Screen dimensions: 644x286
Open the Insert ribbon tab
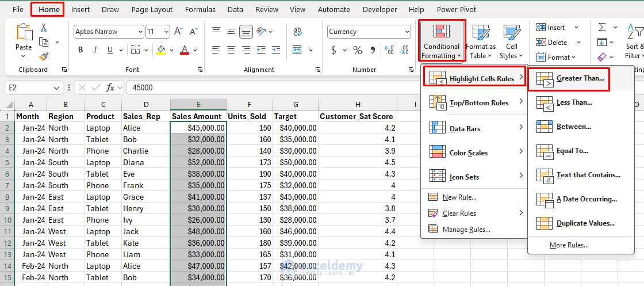tap(81, 9)
